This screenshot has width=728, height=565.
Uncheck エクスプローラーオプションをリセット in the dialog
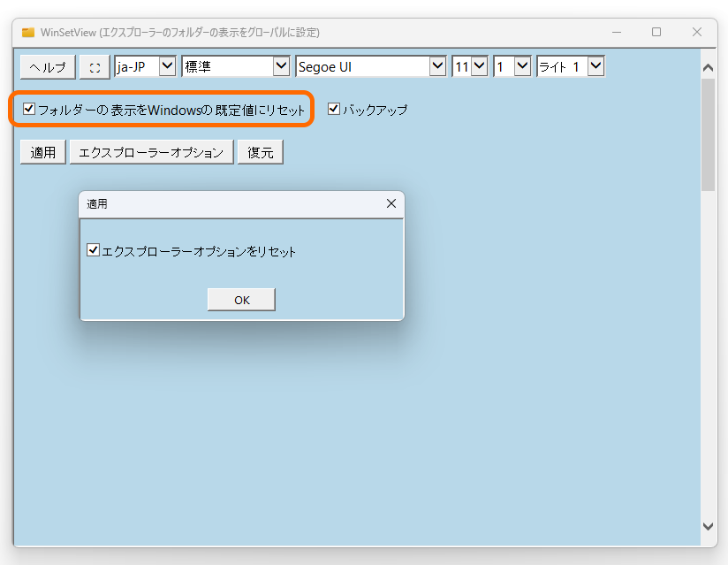[x=94, y=249]
